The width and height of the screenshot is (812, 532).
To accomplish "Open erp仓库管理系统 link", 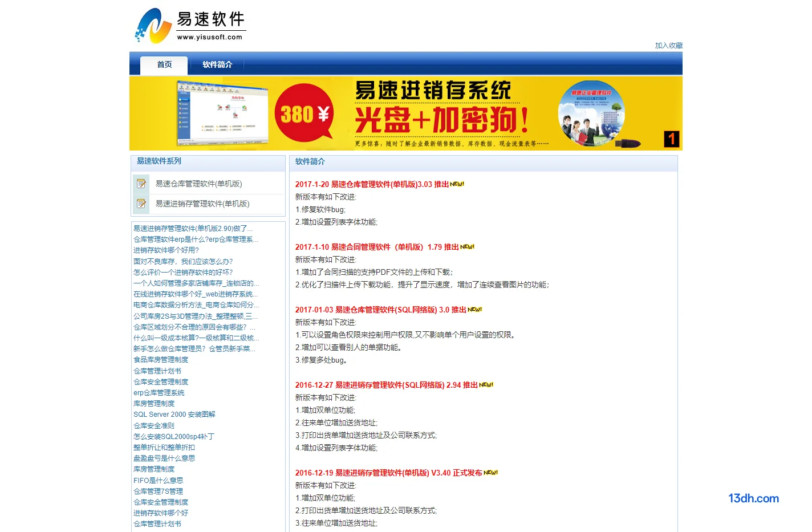I will pyautogui.click(x=159, y=393).
